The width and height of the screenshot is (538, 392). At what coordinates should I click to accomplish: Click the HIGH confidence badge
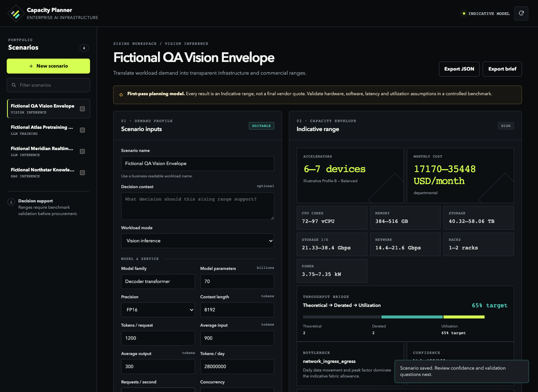coord(506,126)
